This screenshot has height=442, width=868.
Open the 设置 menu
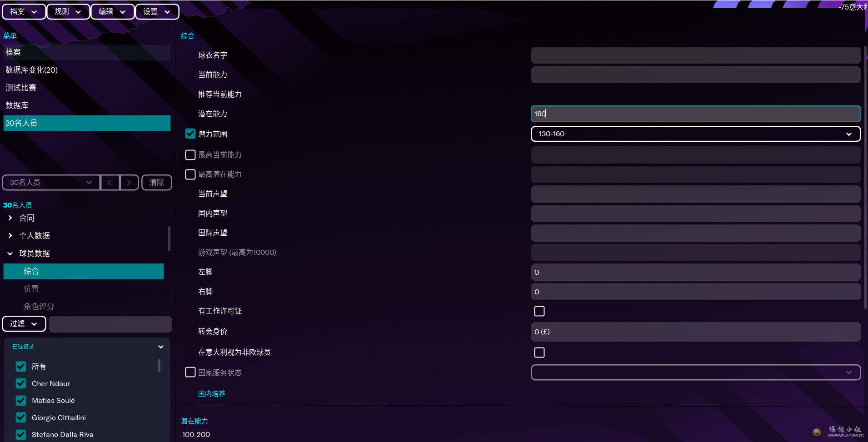click(157, 11)
